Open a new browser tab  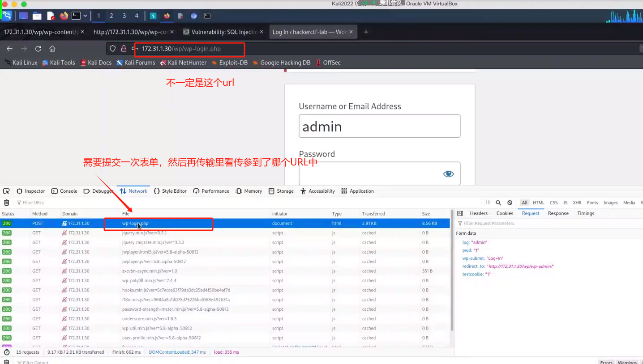pos(366,32)
